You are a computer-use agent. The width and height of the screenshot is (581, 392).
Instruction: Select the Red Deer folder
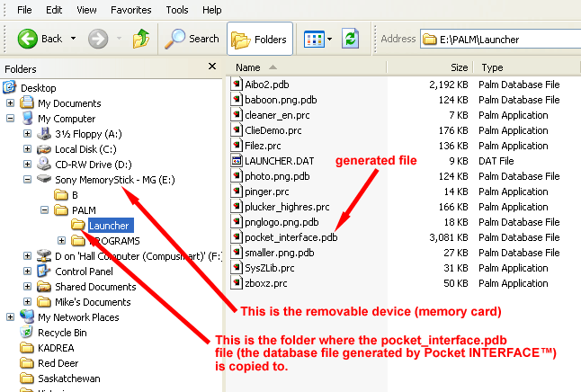[x=58, y=363]
